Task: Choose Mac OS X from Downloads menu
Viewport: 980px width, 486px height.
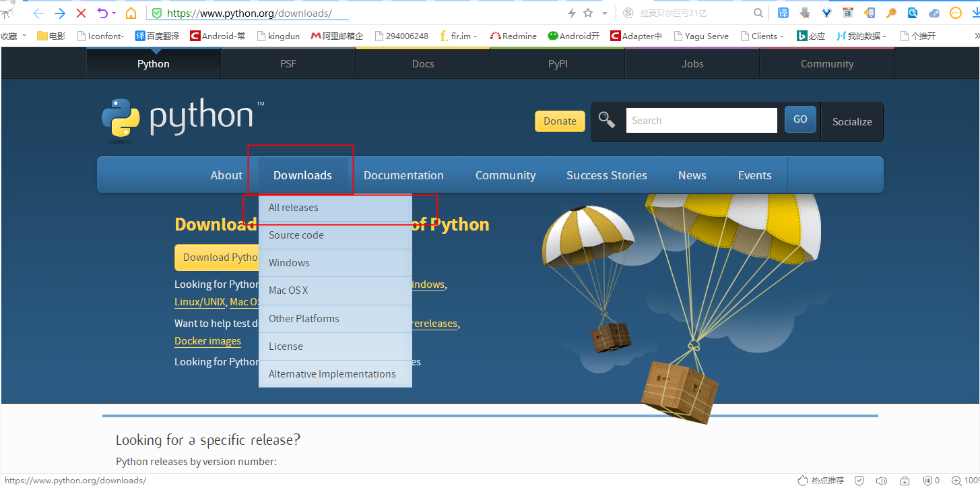Action: click(x=335, y=291)
